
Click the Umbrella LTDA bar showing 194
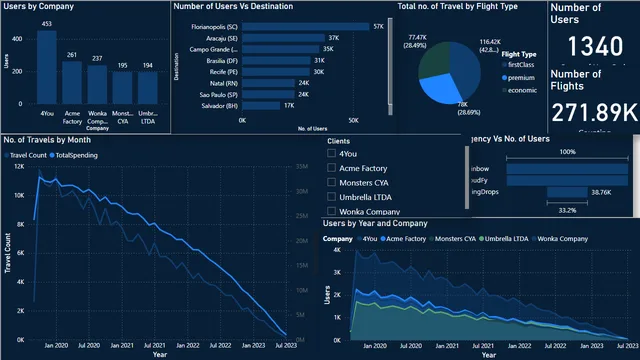pyautogui.click(x=148, y=88)
